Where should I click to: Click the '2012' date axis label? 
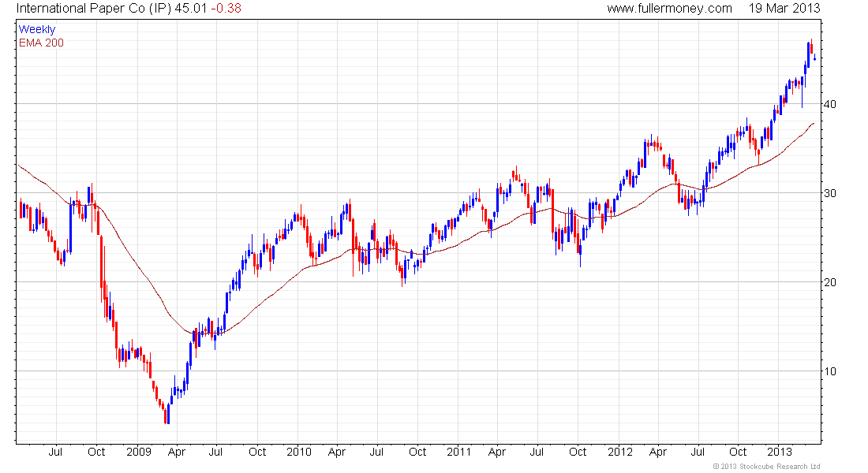pyautogui.click(x=620, y=452)
